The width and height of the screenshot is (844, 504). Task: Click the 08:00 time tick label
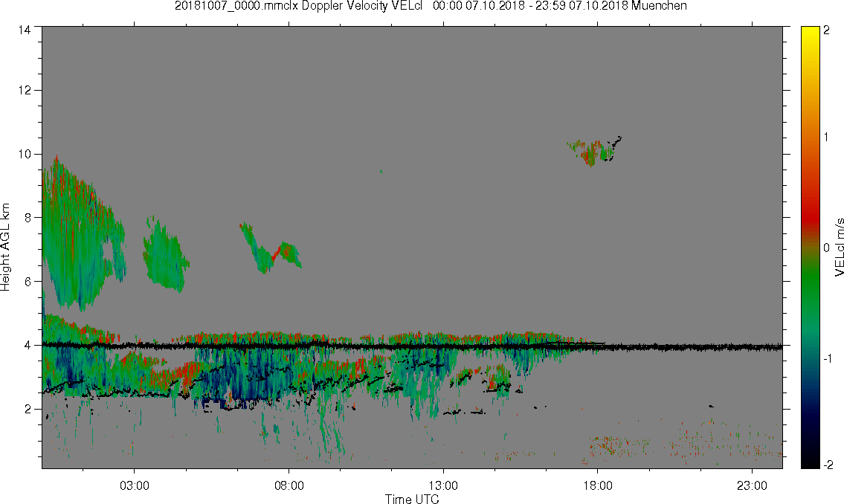point(289,485)
